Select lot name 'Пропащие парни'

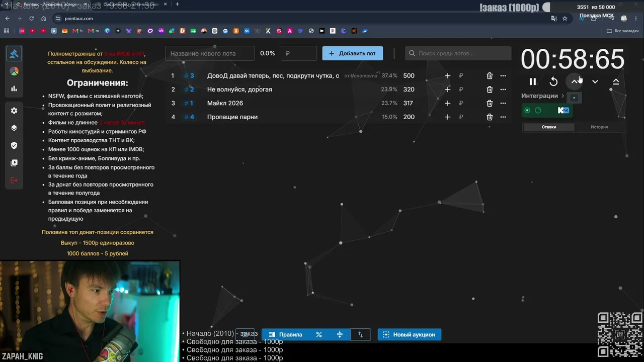click(232, 117)
